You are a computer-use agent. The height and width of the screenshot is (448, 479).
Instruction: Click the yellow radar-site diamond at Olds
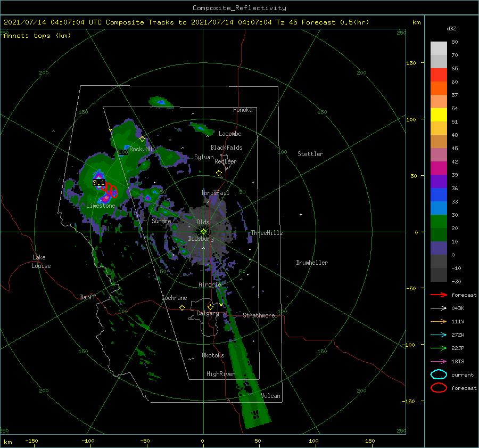203,232
